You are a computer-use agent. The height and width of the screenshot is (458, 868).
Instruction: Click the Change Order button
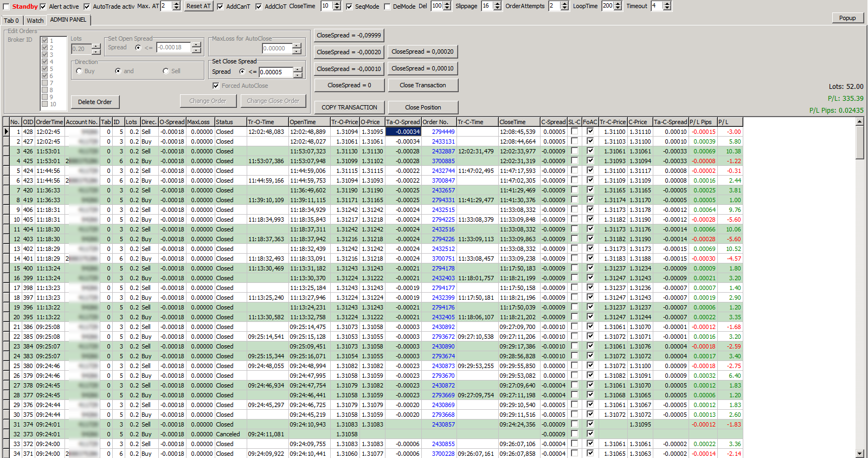click(208, 101)
